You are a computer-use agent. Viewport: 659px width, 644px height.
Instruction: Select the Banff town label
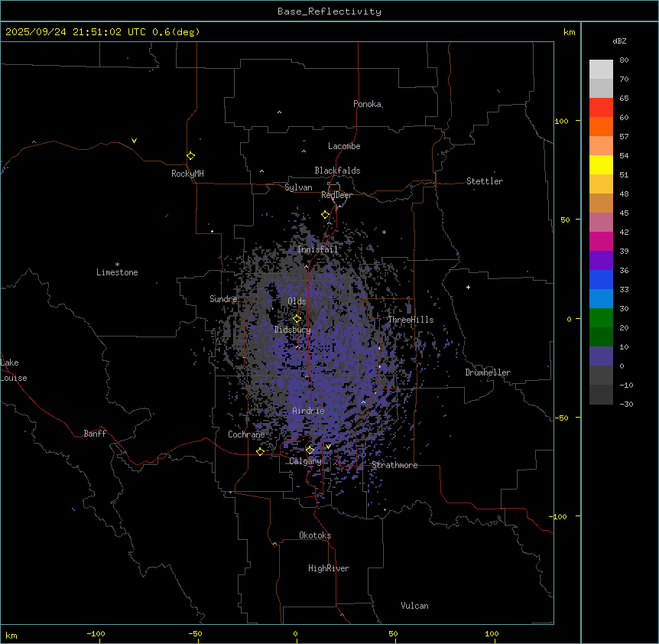pyautogui.click(x=95, y=434)
